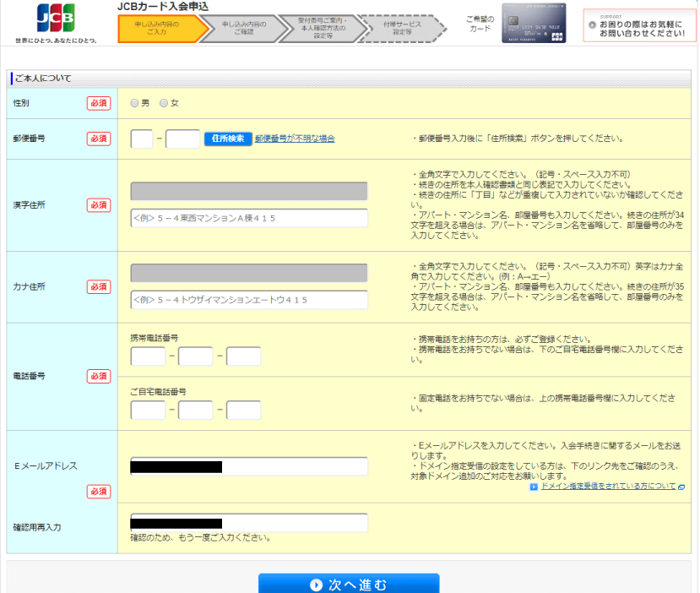
Task: Click the kanji address continuation field
Action: [249, 218]
